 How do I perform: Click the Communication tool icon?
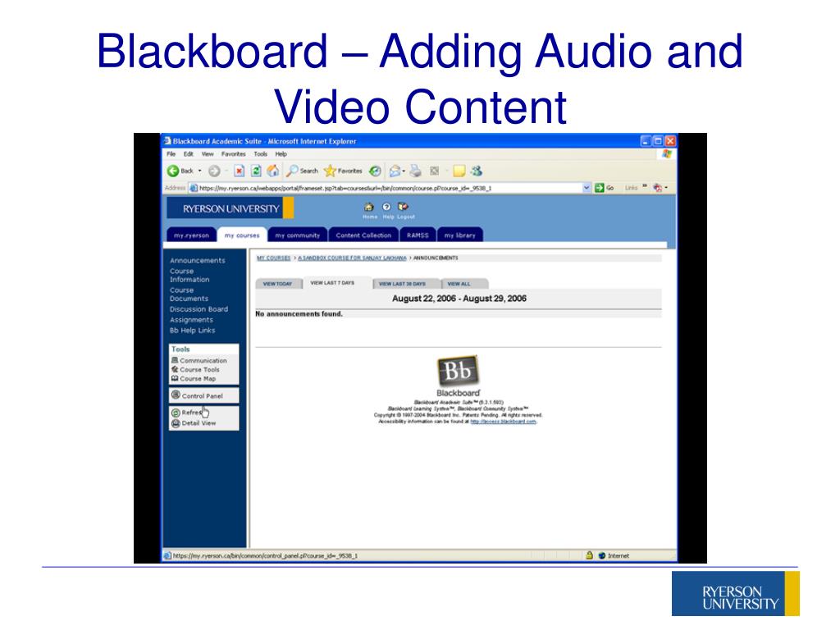175,360
